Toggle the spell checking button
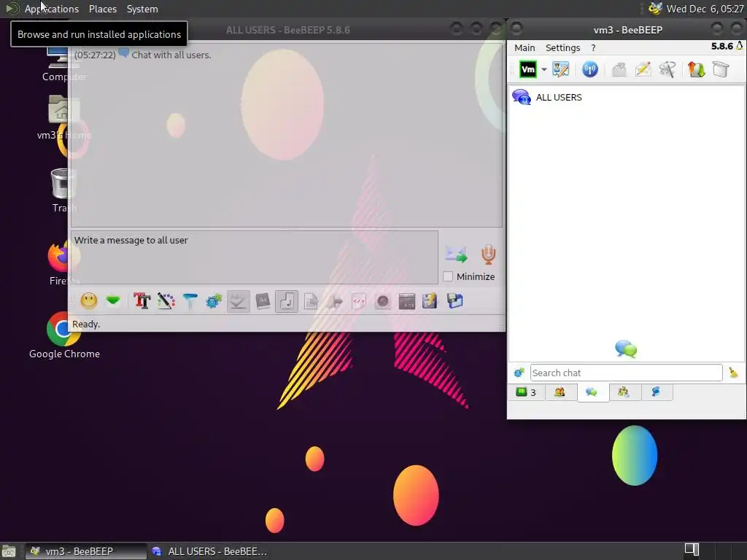Viewport: 747px width, 560px height. click(x=239, y=301)
